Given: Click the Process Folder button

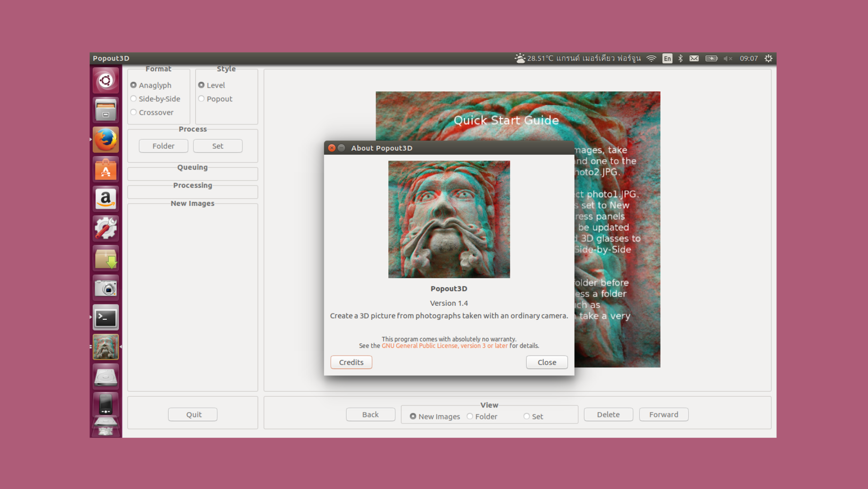Looking at the screenshot, I should click(163, 146).
